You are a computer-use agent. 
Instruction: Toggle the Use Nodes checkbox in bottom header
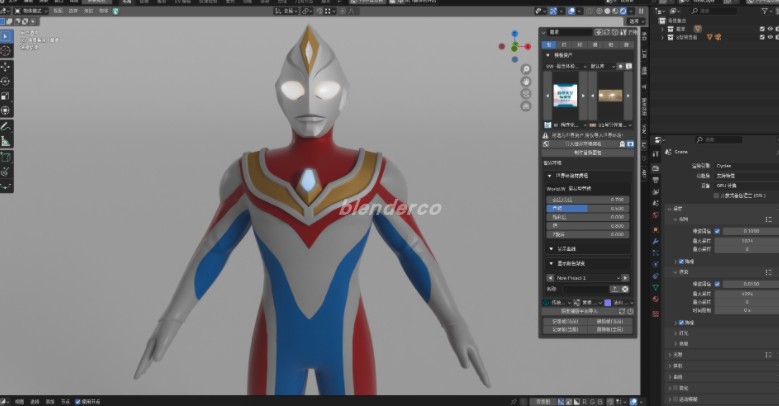(x=78, y=402)
